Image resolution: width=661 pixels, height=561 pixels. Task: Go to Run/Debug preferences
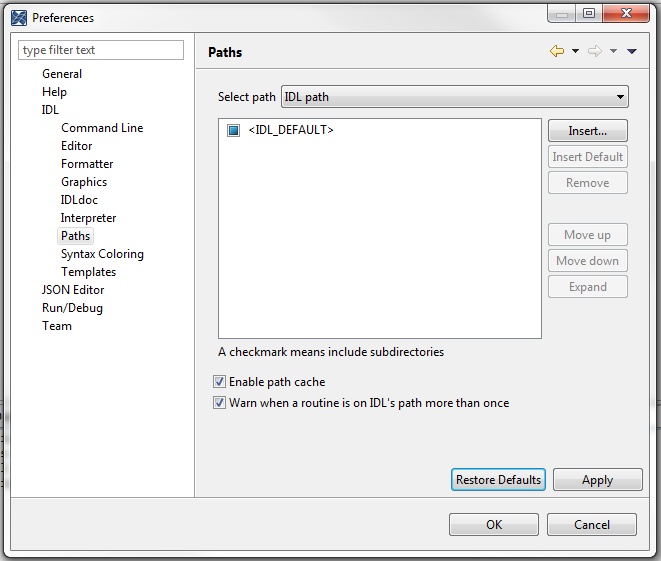coord(73,308)
